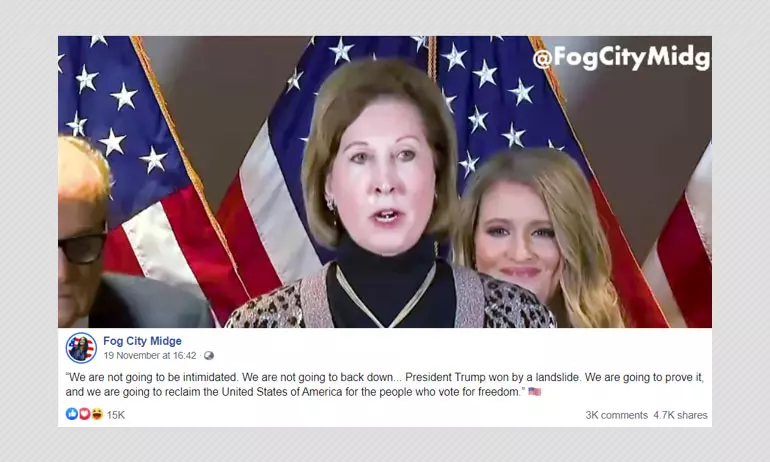The height and width of the screenshot is (462, 770).
Task: View the 15K reactions count list
Action: click(x=116, y=415)
